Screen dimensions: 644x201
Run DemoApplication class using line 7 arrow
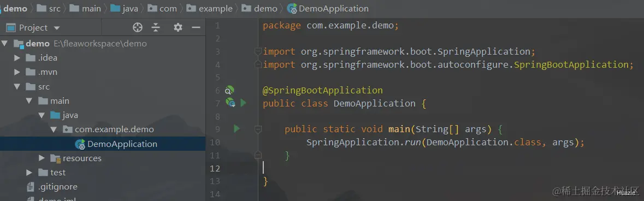(x=243, y=103)
